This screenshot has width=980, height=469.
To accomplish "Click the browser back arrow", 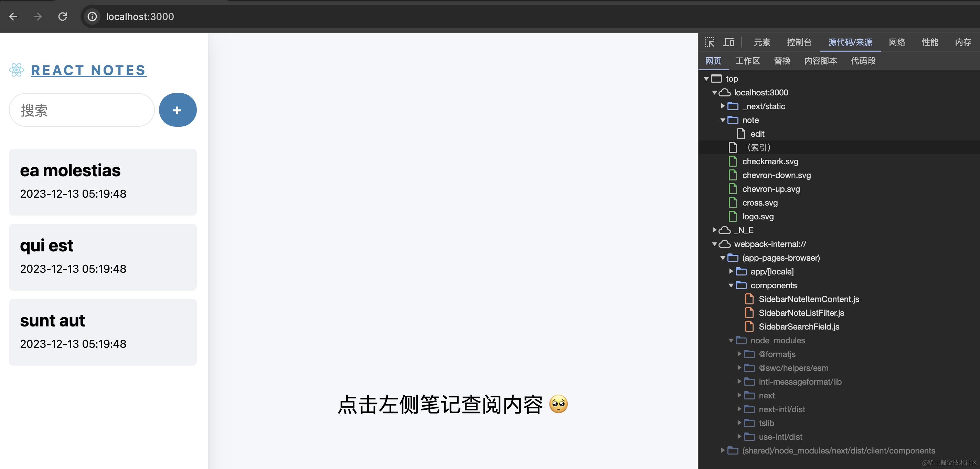I will pos(13,17).
